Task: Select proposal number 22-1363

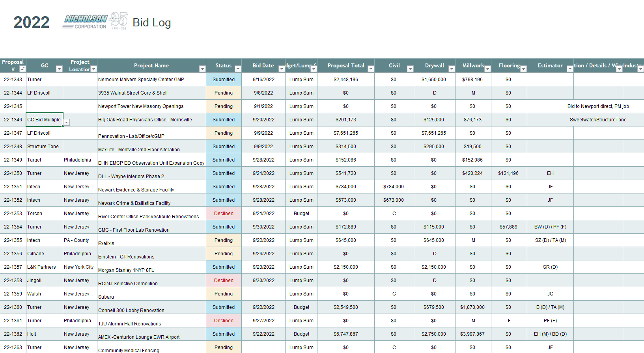Action: [x=13, y=347]
